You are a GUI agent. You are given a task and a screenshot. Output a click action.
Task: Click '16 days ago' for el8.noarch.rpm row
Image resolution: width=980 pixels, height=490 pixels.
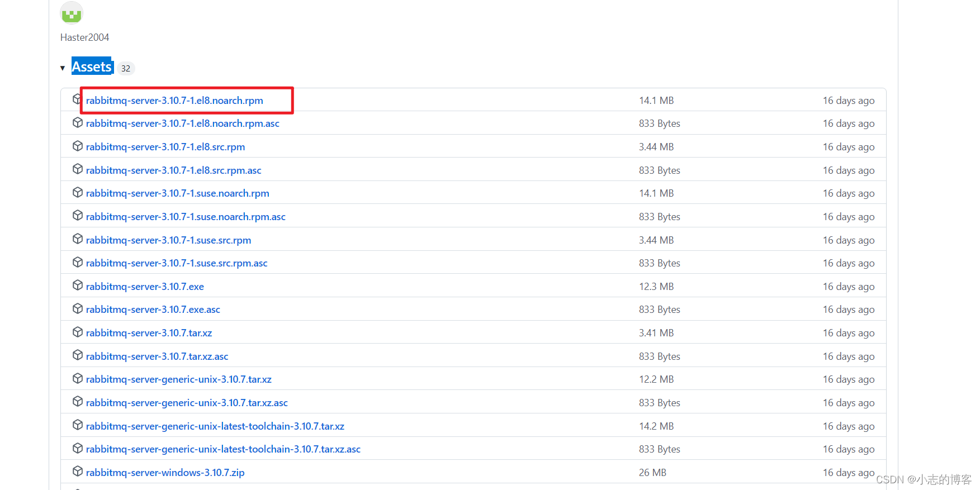pyautogui.click(x=849, y=101)
